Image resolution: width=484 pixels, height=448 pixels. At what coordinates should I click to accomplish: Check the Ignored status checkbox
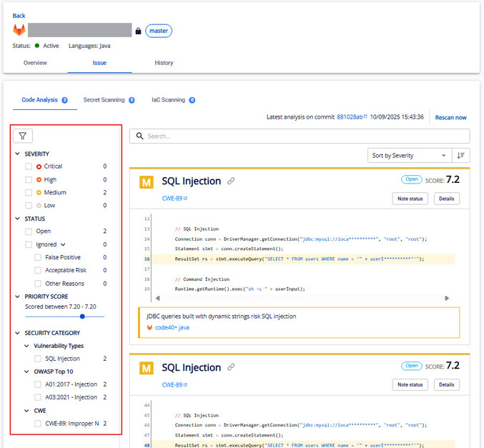[x=29, y=244]
